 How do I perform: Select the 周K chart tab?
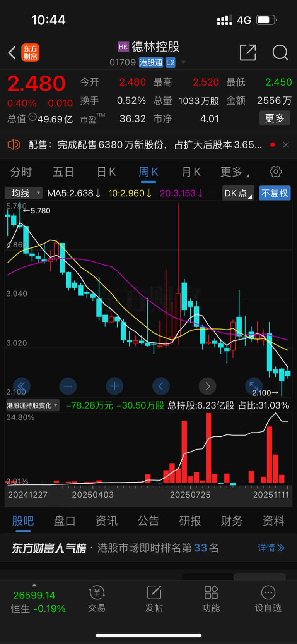[148, 172]
